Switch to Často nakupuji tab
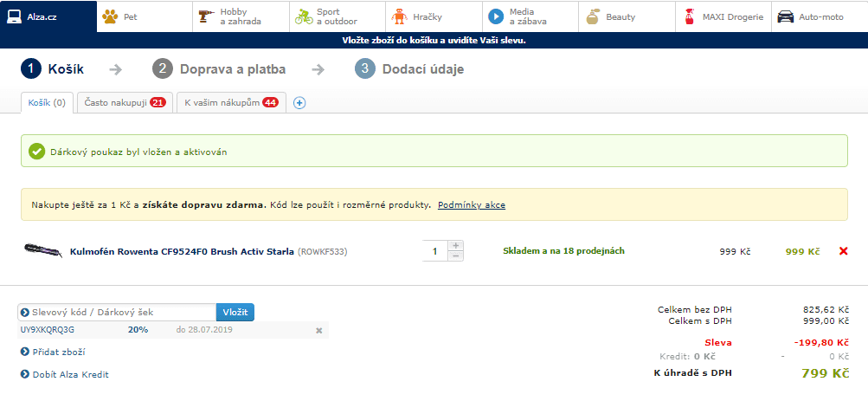Viewport: 868px width, 401px height. click(x=125, y=102)
